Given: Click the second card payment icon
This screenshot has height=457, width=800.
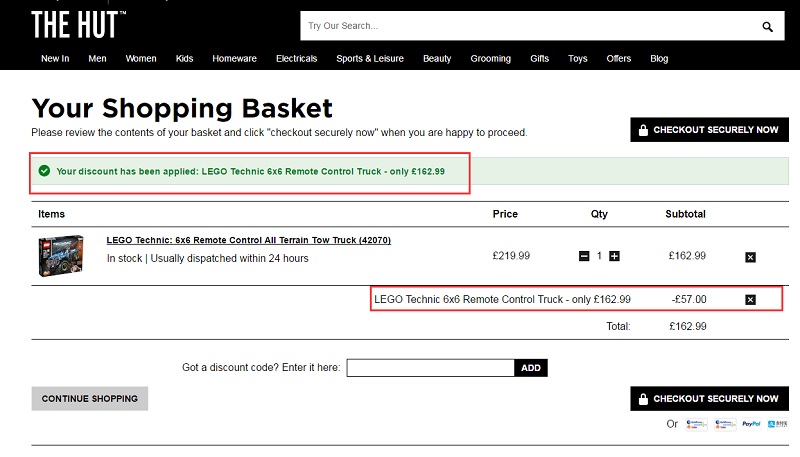Looking at the screenshot, I should pyautogui.click(x=725, y=424).
